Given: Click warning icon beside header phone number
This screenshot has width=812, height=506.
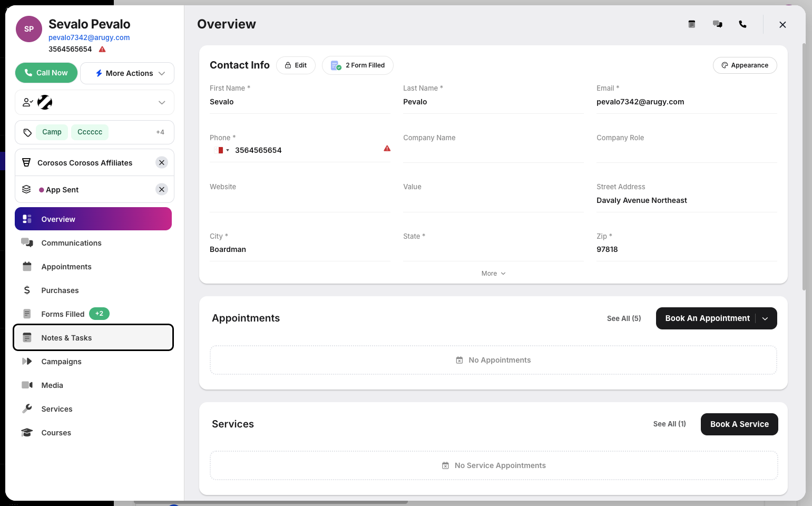Looking at the screenshot, I should [x=102, y=49].
